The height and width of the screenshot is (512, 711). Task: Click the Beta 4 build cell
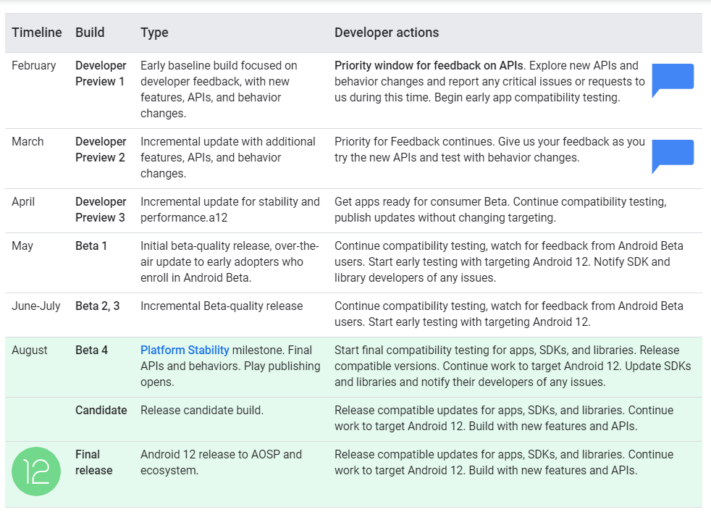point(92,350)
